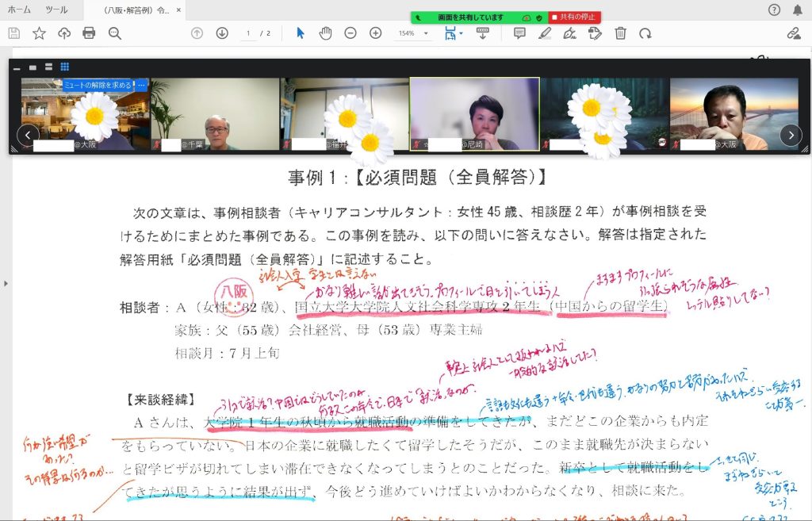Choose the Highlight text pen tool
Image resolution: width=812 pixels, height=521 pixels.
[x=544, y=33]
